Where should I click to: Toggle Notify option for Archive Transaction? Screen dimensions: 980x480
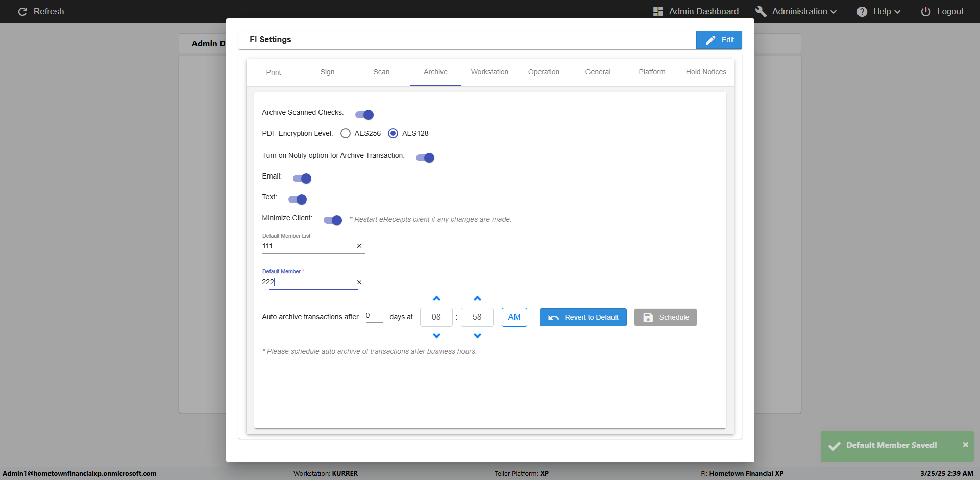pyautogui.click(x=425, y=158)
